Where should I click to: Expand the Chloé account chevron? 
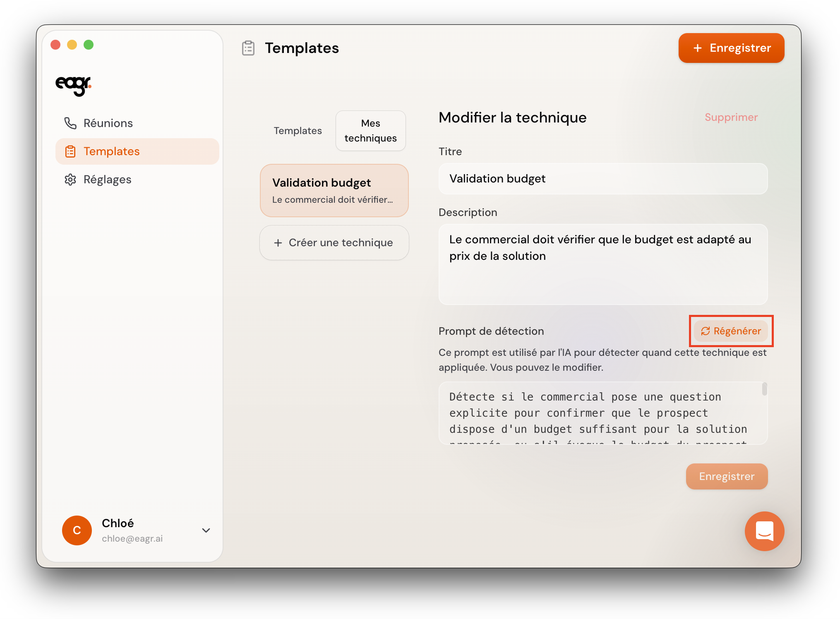[x=206, y=530]
